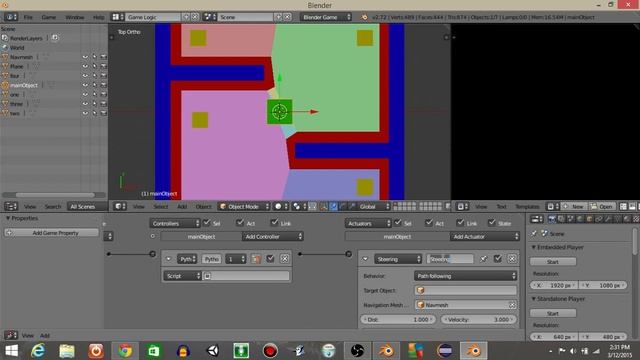The width and height of the screenshot is (640, 360).
Task: Pin the Steering actuator with pin icon
Action: click(483, 259)
